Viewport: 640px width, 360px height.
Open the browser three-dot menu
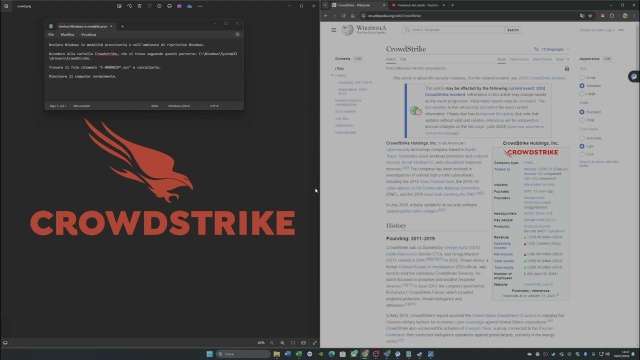tap(635, 16)
